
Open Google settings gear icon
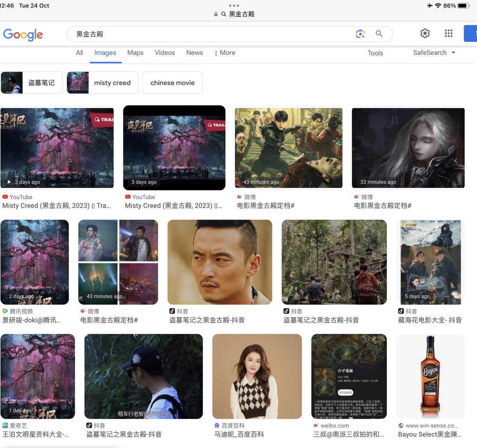tap(425, 33)
